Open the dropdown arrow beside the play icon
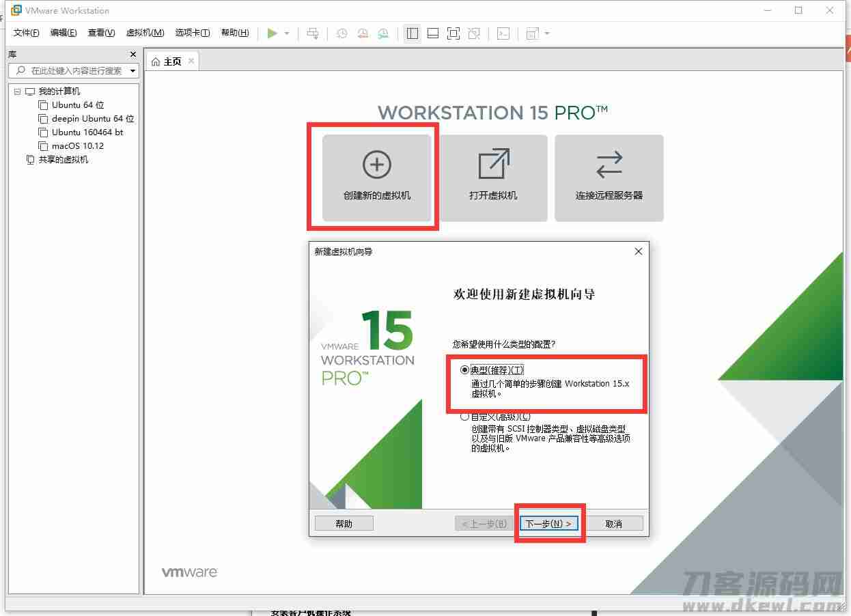The image size is (851, 616). (287, 33)
